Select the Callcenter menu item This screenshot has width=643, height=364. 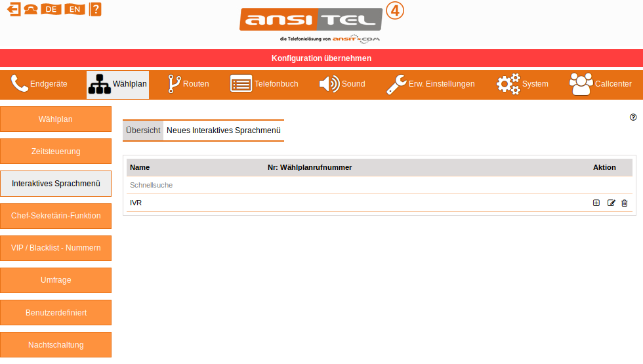point(600,84)
